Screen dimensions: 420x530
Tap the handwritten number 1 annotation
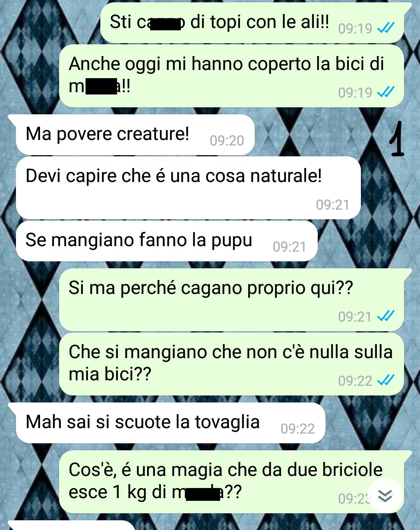click(397, 139)
